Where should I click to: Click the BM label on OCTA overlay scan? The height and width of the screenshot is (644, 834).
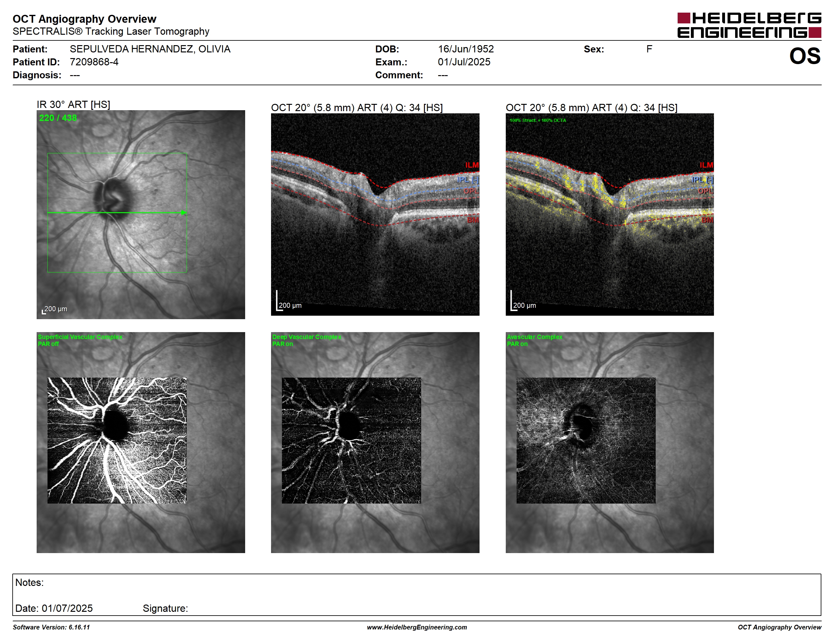click(707, 220)
